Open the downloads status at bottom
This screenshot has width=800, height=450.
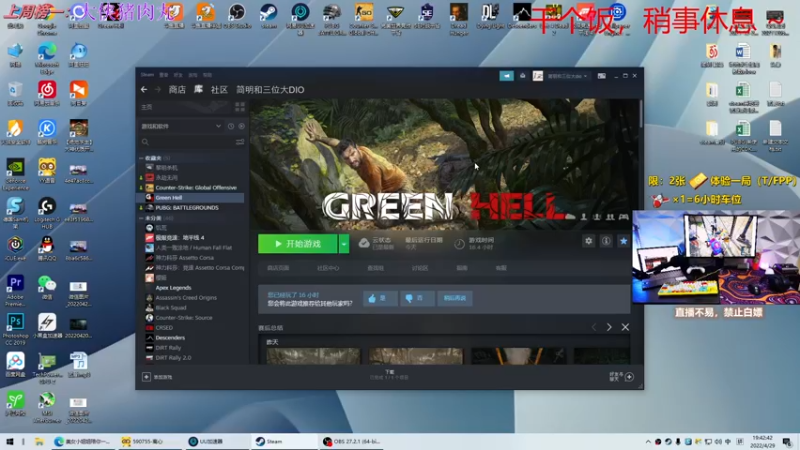point(389,375)
